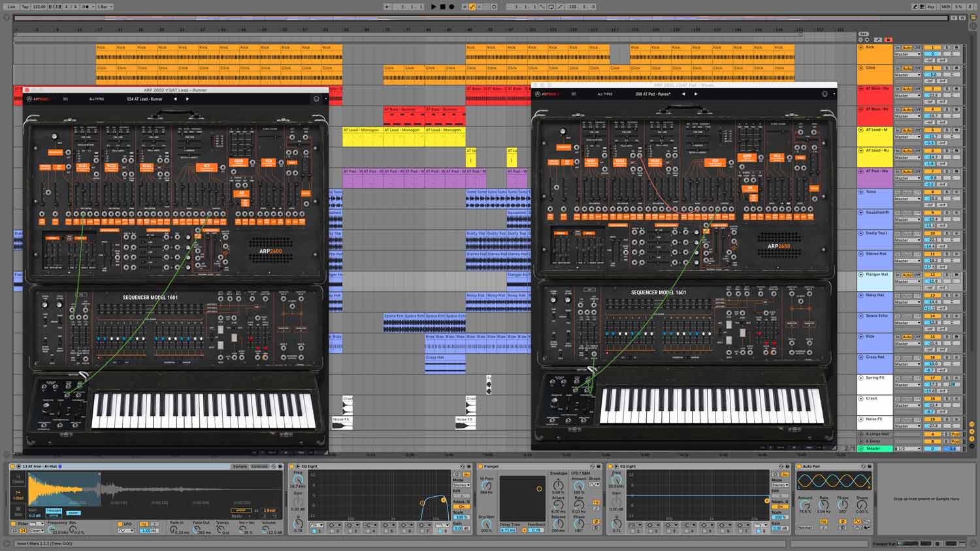The image size is (980, 551).
Task: Click the tempo field showing 120.00
Action: [39, 7]
